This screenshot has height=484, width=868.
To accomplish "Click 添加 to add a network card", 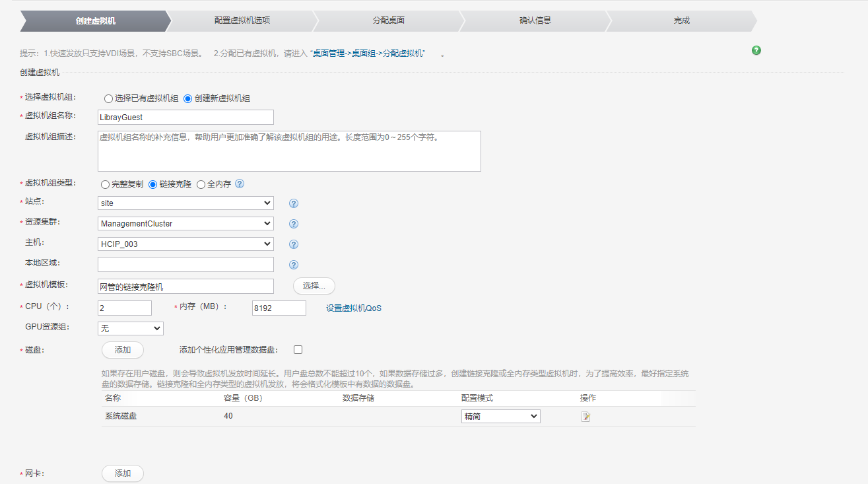I will click(x=122, y=473).
